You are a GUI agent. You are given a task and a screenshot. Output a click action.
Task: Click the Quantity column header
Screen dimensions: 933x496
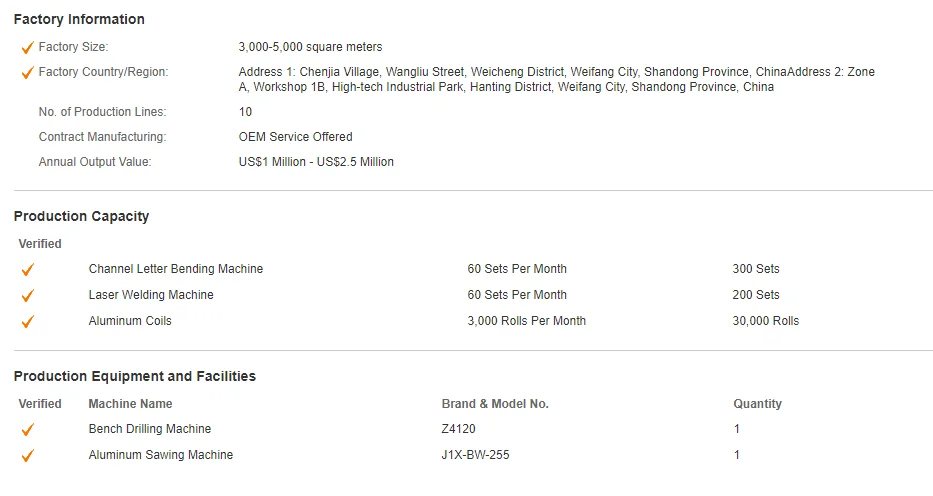click(757, 404)
